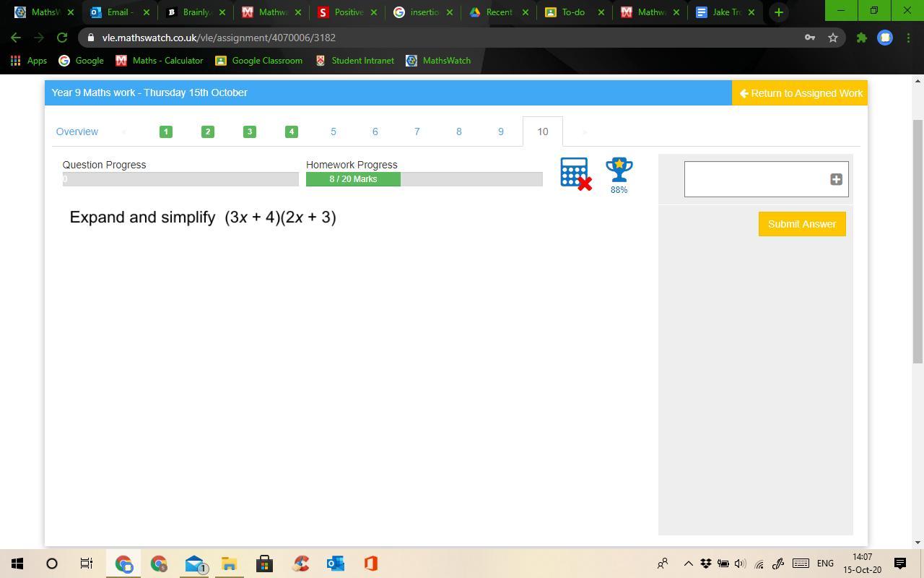The height and width of the screenshot is (578, 924).
Task: Switch to the Jake Docs browser tab
Action: [726, 12]
